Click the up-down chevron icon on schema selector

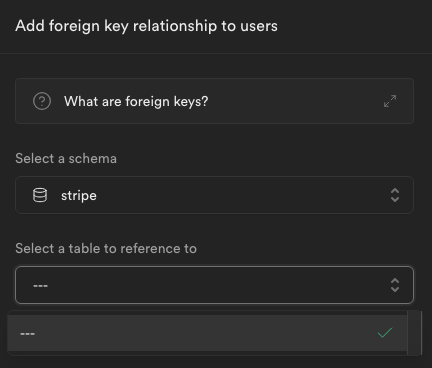395,195
